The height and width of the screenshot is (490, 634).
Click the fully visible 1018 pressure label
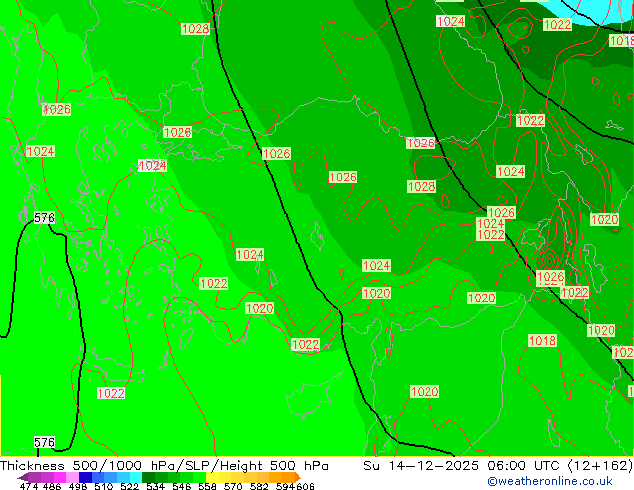(x=542, y=340)
